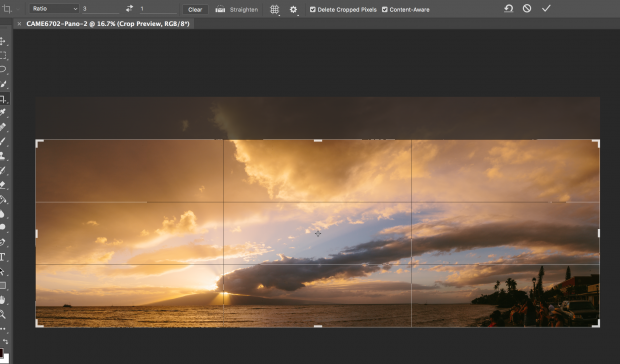Activate the Straighten tool

point(236,9)
